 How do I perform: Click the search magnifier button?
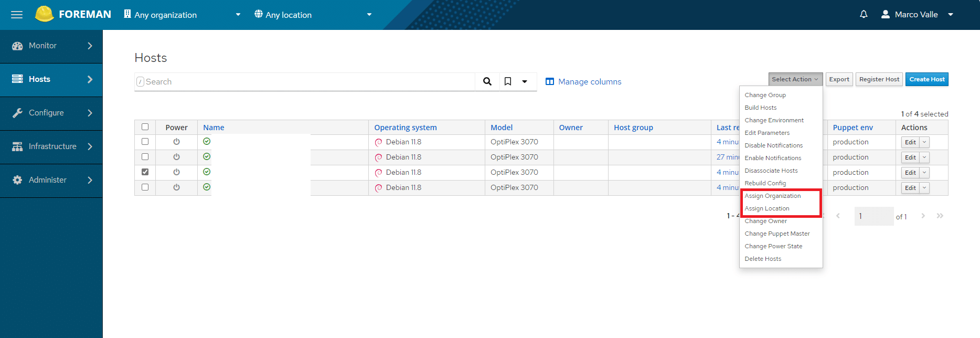click(x=487, y=81)
